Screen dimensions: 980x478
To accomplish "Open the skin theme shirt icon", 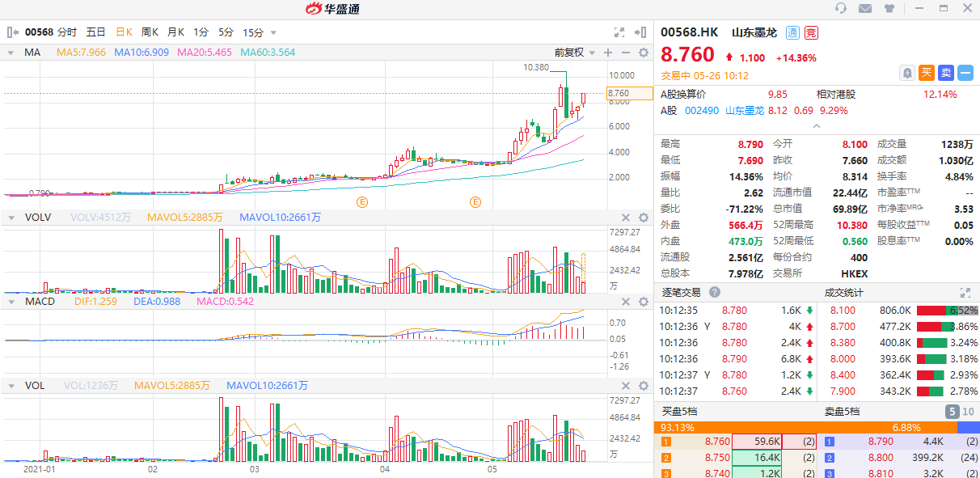I will point(889,8).
